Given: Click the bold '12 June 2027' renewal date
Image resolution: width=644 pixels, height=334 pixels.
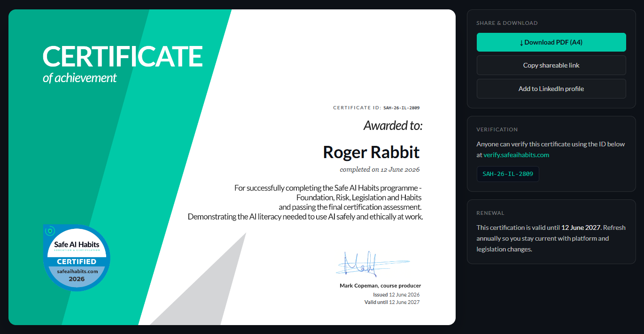Looking at the screenshot, I should (x=581, y=228).
